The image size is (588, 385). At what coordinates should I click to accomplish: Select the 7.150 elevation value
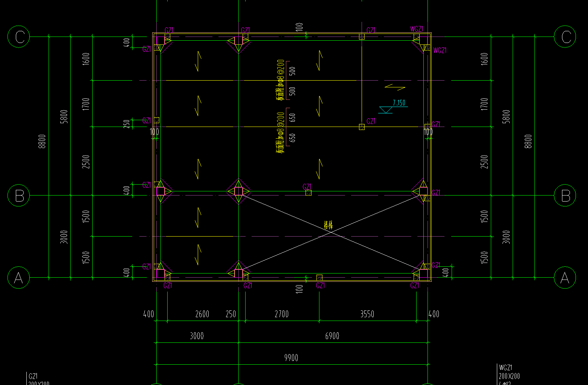point(399,103)
